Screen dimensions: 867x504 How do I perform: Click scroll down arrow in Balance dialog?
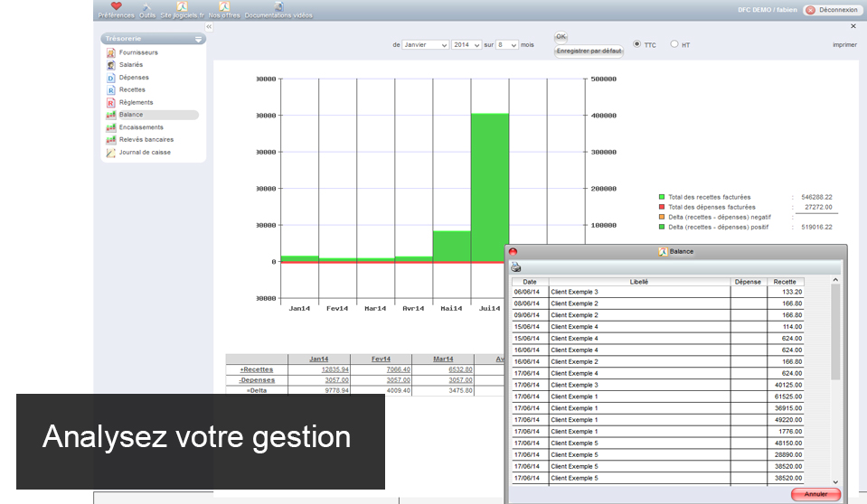835,482
